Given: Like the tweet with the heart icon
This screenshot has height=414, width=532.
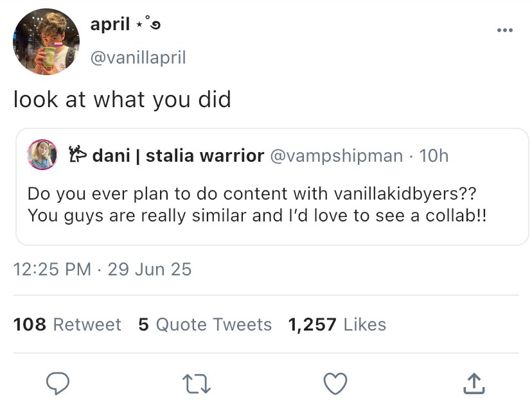Looking at the screenshot, I should [334, 383].
